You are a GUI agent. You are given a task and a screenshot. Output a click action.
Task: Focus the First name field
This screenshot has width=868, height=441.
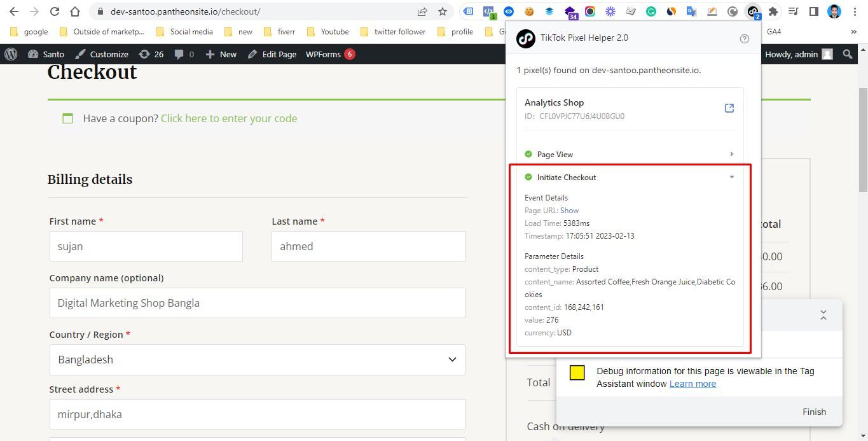point(146,246)
